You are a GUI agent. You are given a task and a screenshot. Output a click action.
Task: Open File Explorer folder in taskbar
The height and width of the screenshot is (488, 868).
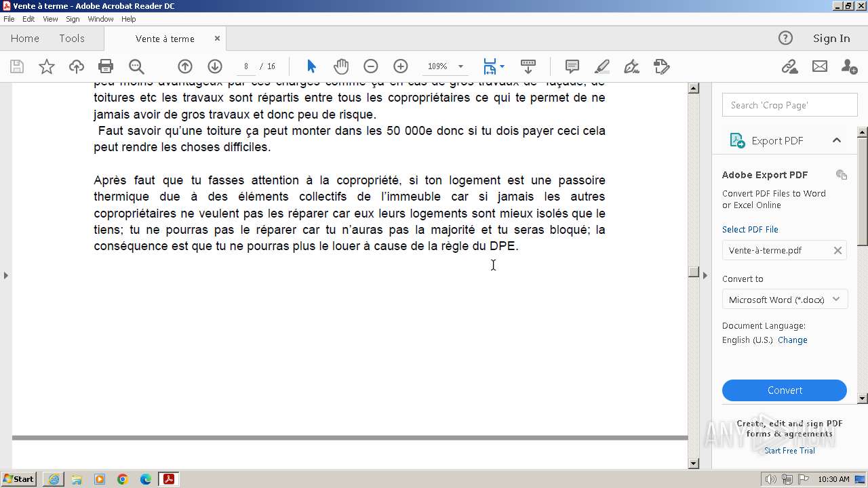[x=77, y=479]
